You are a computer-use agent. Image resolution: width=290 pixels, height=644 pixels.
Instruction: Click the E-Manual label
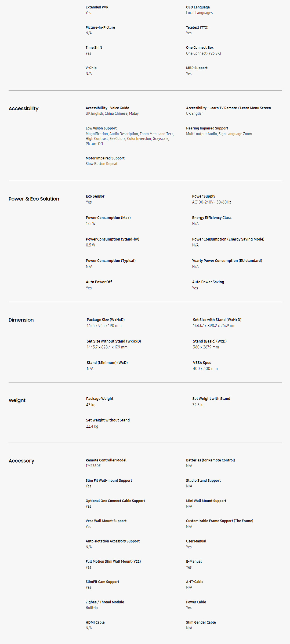coord(194,562)
